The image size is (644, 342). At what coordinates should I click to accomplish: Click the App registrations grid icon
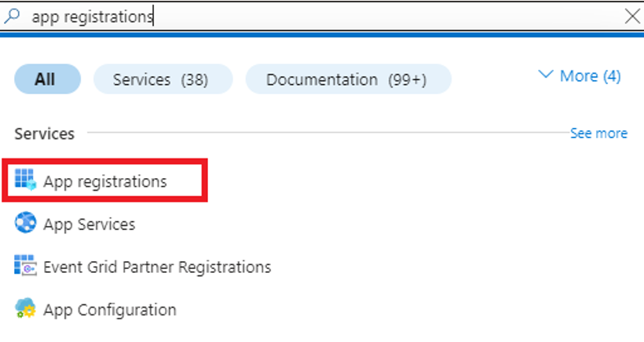(x=25, y=180)
